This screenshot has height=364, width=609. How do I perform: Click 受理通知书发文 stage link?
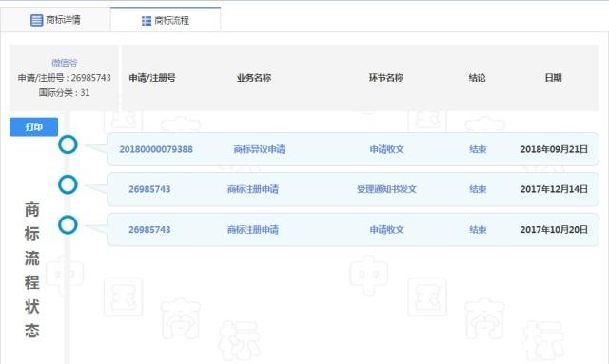tap(386, 189)
